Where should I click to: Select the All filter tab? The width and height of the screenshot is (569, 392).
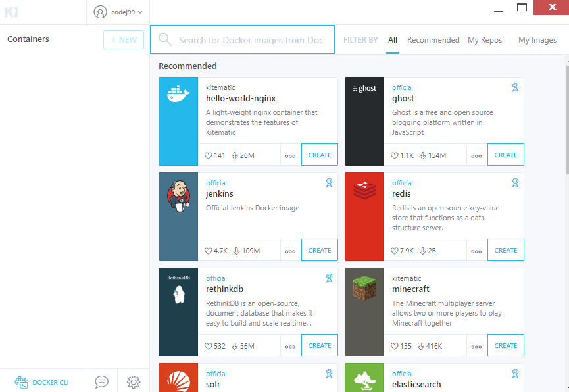(x=393, y=40)
